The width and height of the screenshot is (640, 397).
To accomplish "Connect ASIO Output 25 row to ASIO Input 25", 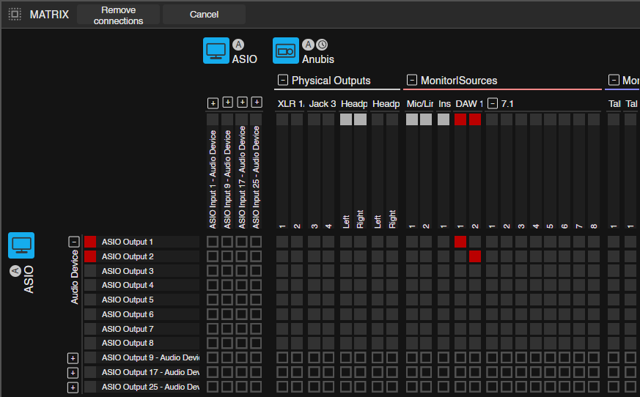I will pos(256,387).
